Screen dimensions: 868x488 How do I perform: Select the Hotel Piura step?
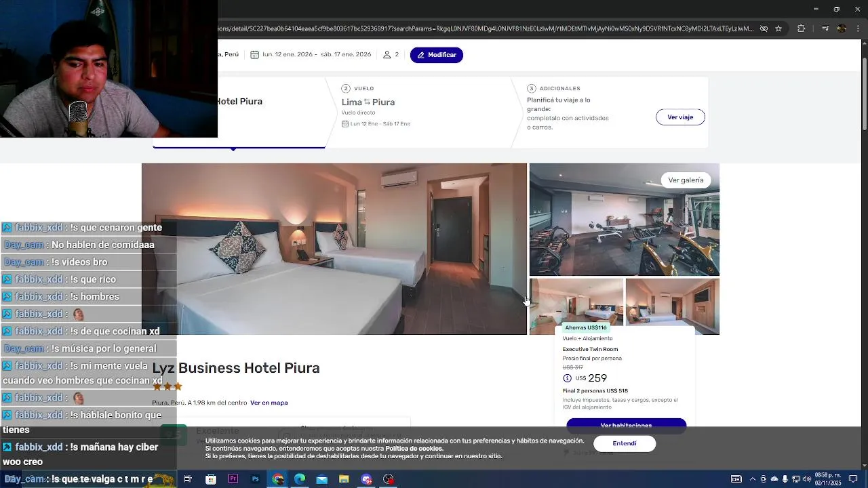coord(239,102)
